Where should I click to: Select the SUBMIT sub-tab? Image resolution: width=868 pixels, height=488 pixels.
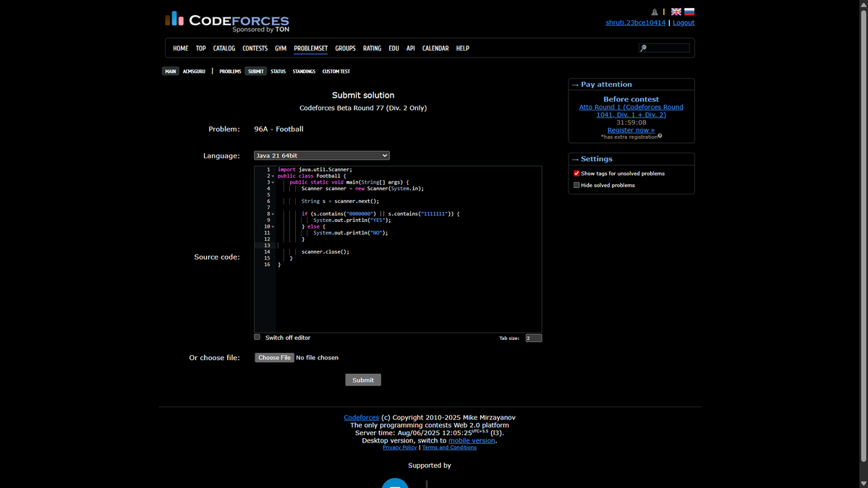click(x=255, y=72)
